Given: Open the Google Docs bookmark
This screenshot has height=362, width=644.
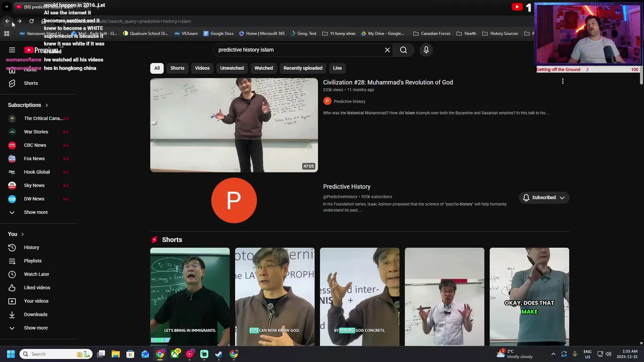Looking at the screenshot, I should (x=218, y=34).
